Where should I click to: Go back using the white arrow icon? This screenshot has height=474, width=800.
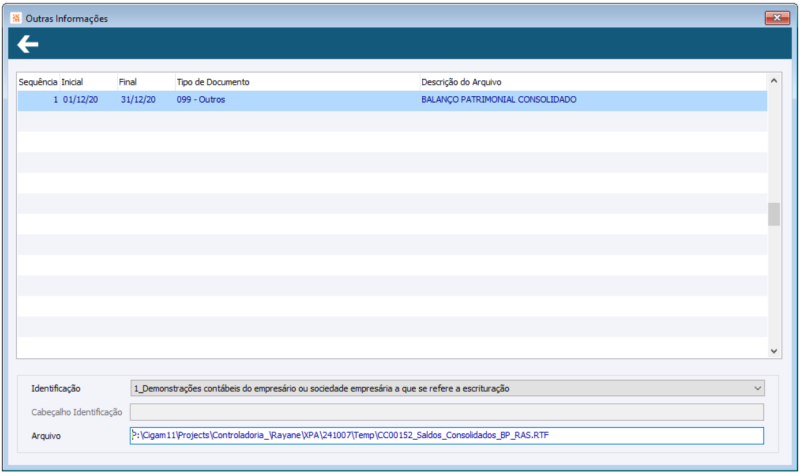28,44
